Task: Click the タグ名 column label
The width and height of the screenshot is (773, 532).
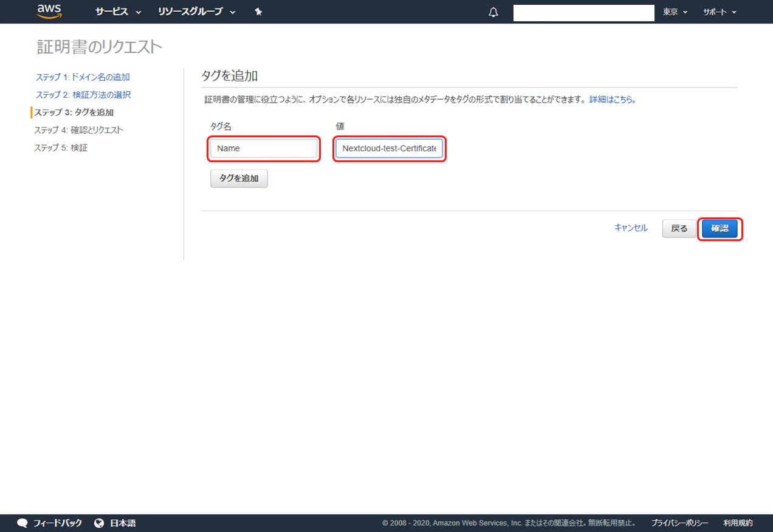Action: click(x=221, y=126)
